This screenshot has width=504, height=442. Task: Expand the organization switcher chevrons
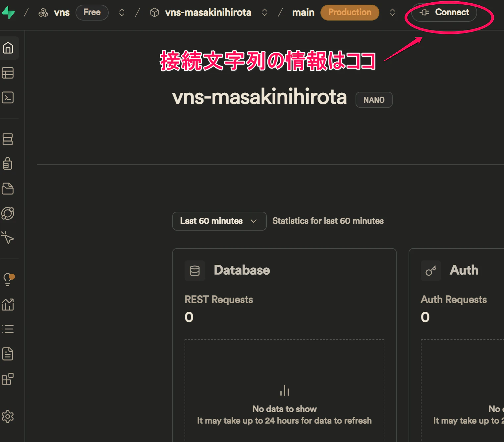122,13
